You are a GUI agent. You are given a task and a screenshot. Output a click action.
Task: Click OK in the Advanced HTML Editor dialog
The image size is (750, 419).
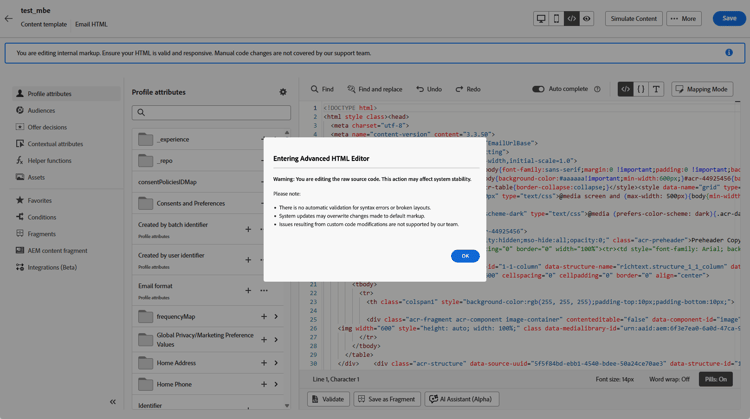tap(465, 256)
